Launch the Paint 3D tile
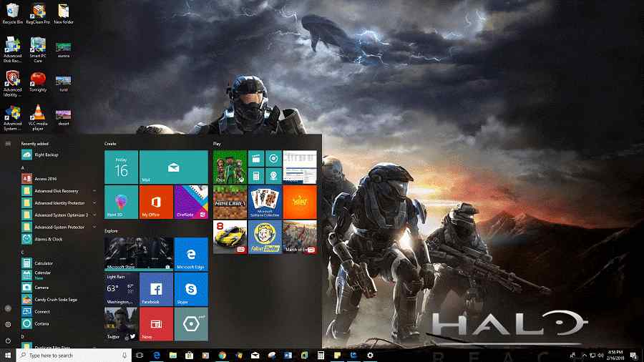Screen dimensions: 644x362 [121, 202]
